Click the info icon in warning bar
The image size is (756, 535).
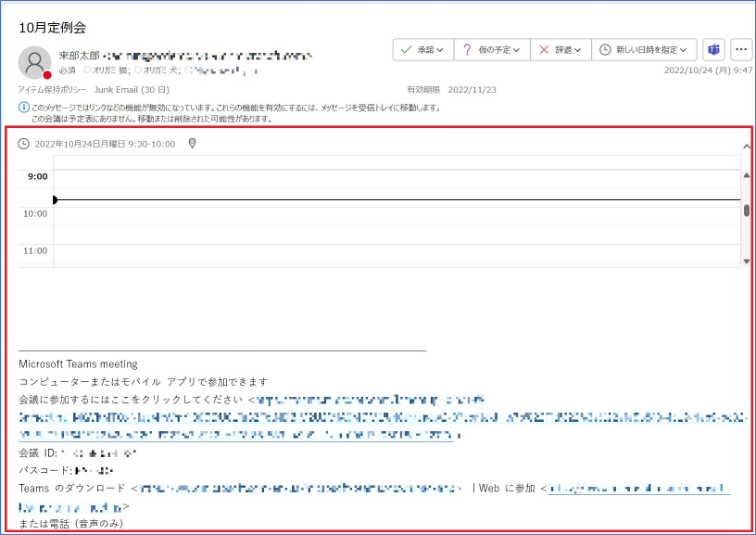click(x=23, y=108)
